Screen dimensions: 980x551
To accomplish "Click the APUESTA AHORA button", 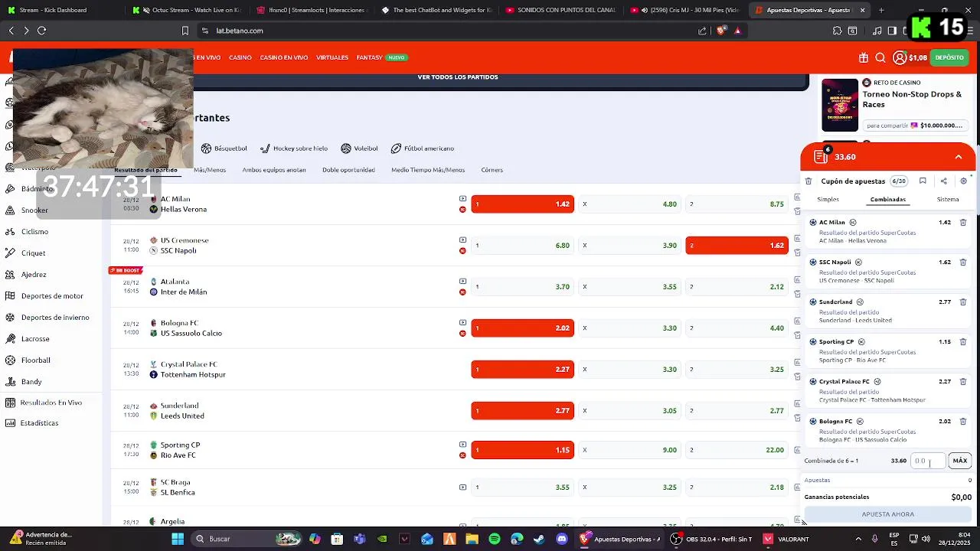I will pyautogui.click(x=888, y=514).
